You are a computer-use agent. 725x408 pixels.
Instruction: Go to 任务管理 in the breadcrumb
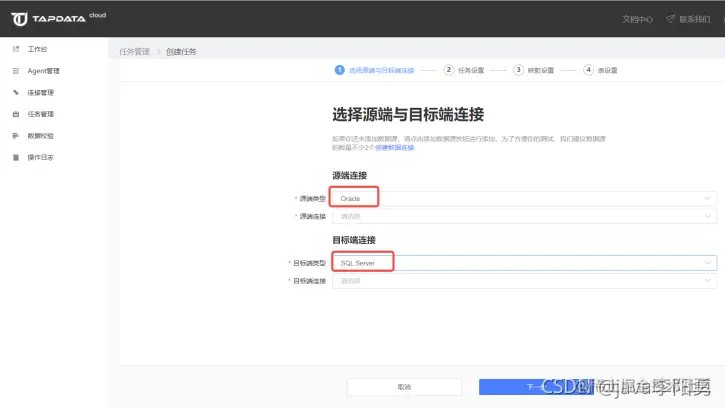click(x=135, y=51)
